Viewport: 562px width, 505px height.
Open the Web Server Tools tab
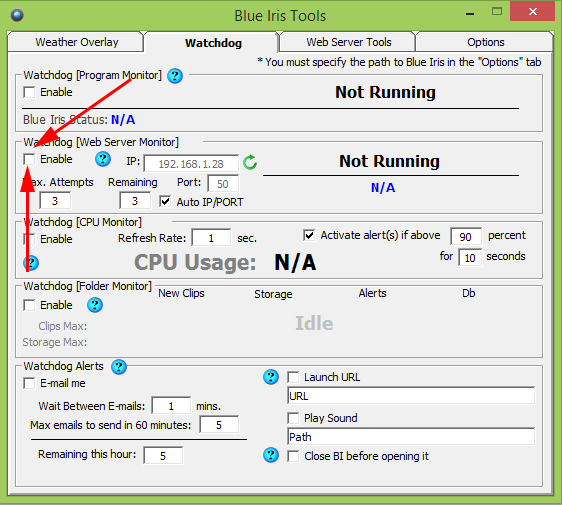(348, 42)
